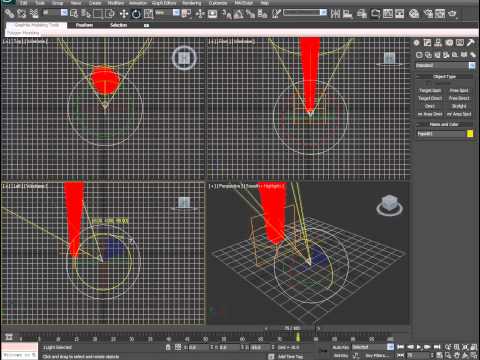Open the Curve Editor
This screenshot has width=480, height=360.
(x=388, y=14)
